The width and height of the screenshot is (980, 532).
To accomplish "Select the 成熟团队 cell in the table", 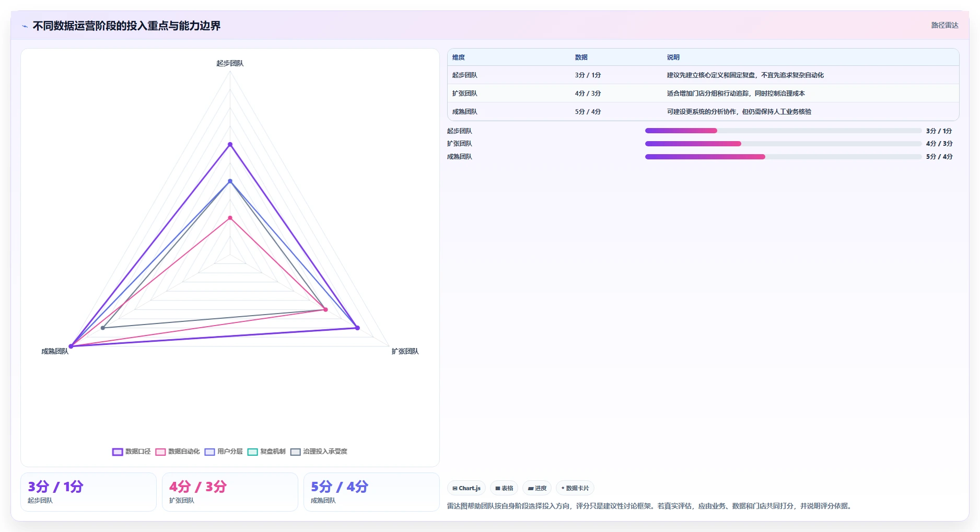I will point(465,112).
